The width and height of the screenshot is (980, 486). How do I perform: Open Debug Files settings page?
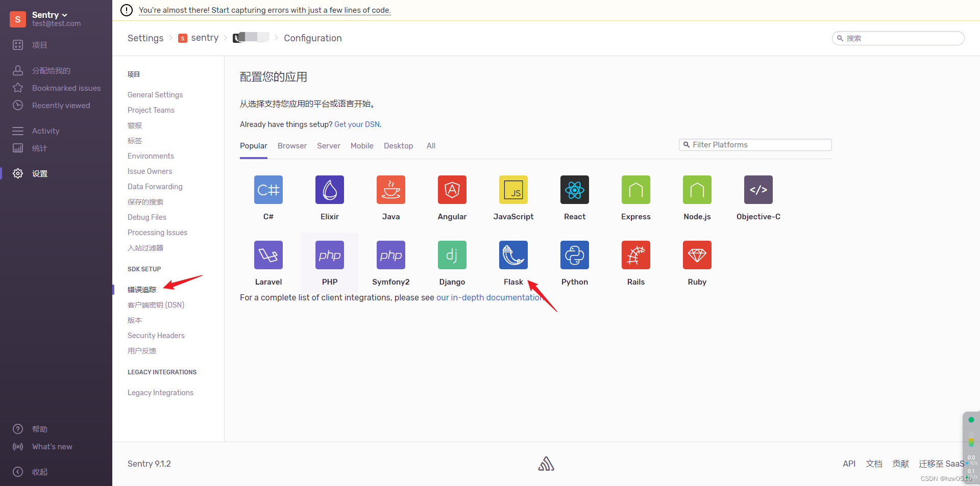pyautogui.click(x=147, y=217)
